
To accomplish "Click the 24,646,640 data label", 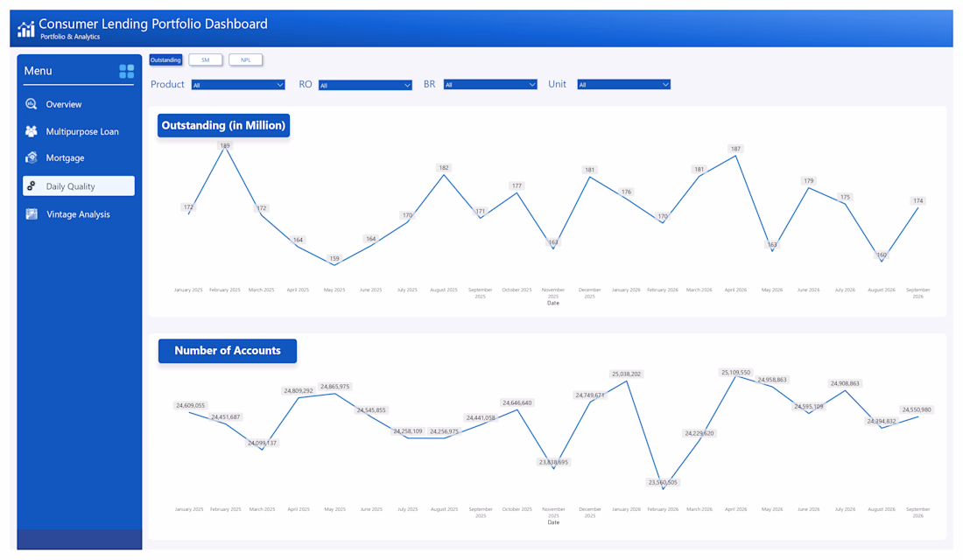I will (517, 402).
